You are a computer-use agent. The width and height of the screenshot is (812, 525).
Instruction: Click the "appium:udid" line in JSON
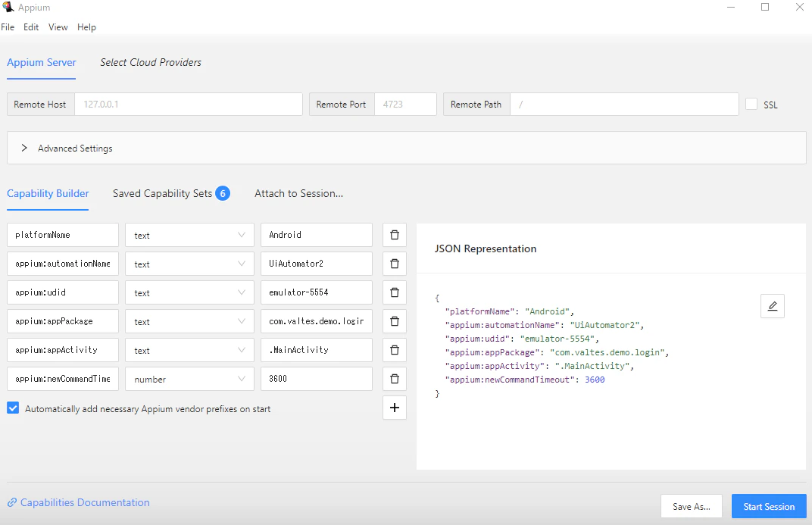pyautogui.click(x=522, y=339)
